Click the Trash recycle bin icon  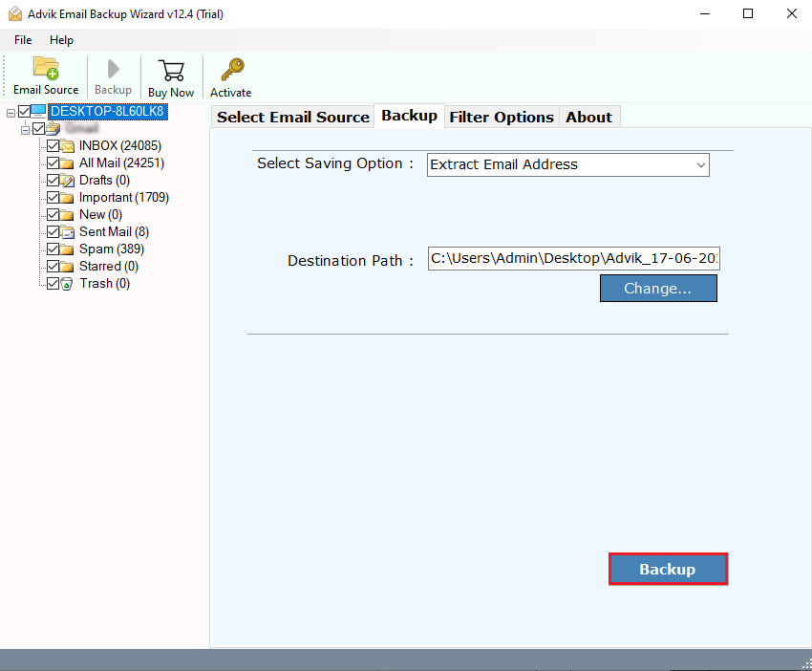[67, 284]
